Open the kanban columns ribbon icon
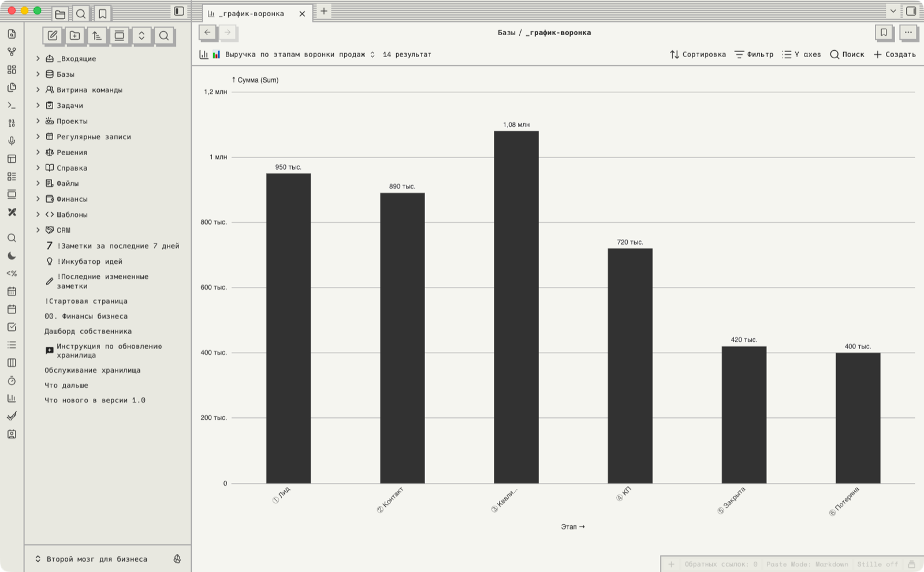 point(12,362)
